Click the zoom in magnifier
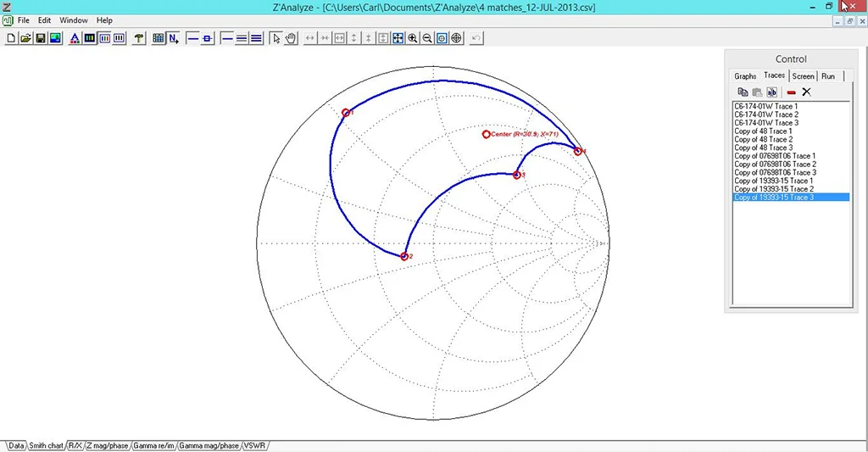This screenshot has width=868, height=452. pyautogui.click(x=413, y=38)
